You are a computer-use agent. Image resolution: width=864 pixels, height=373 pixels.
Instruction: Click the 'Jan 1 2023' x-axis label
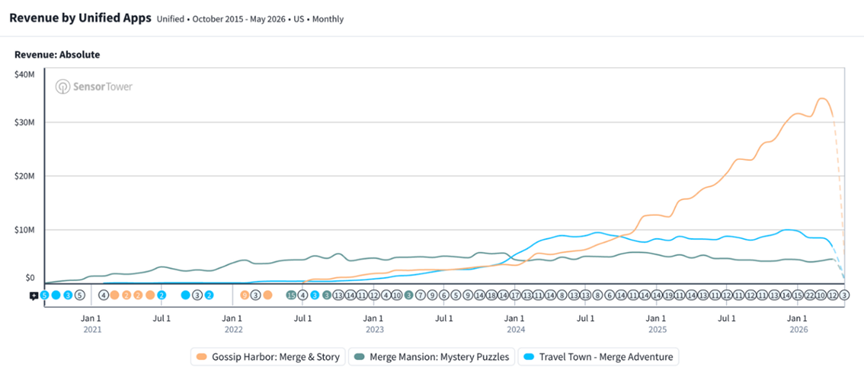[374, 323]
